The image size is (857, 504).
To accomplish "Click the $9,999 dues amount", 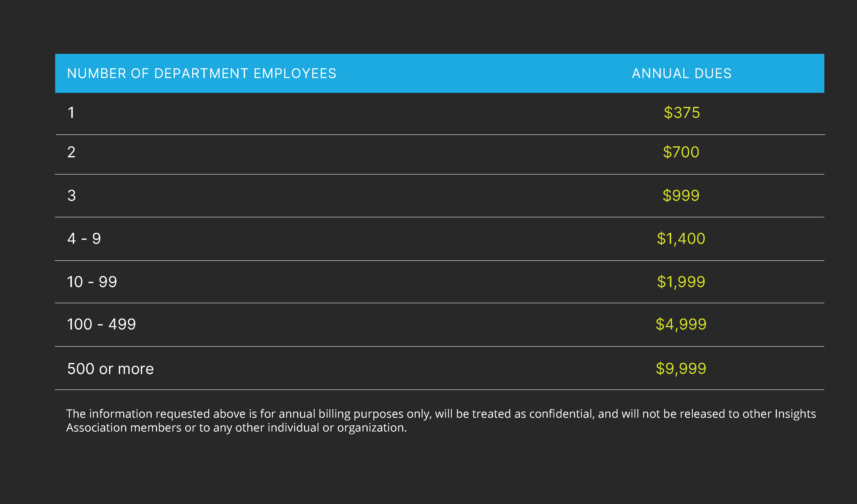I will click(681, 368).
